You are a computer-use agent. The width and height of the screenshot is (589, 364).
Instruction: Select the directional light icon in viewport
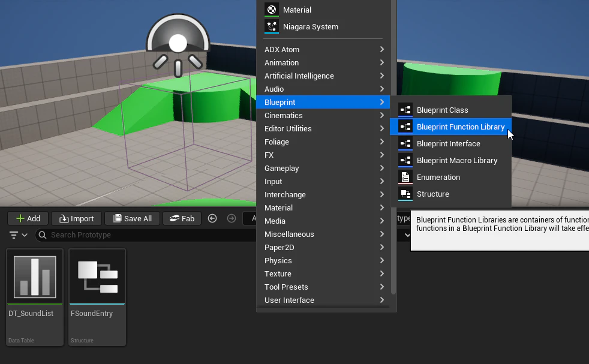[x=178, y=46]
